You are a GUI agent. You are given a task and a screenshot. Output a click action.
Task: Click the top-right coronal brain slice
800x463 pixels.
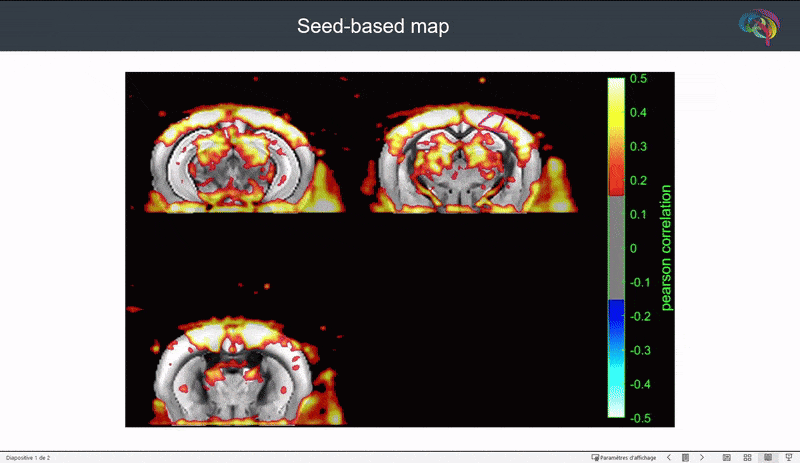(x=470, y=160)
